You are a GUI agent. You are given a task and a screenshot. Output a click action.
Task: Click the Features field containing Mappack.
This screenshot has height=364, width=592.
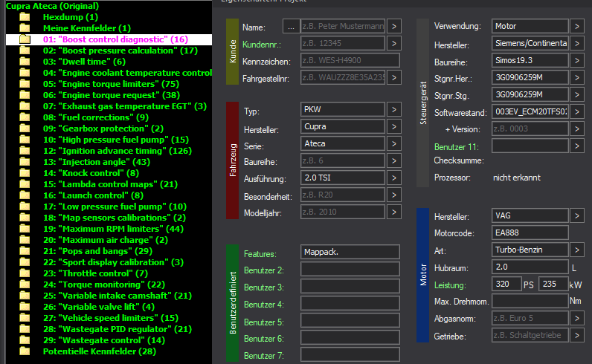(350, 252)
